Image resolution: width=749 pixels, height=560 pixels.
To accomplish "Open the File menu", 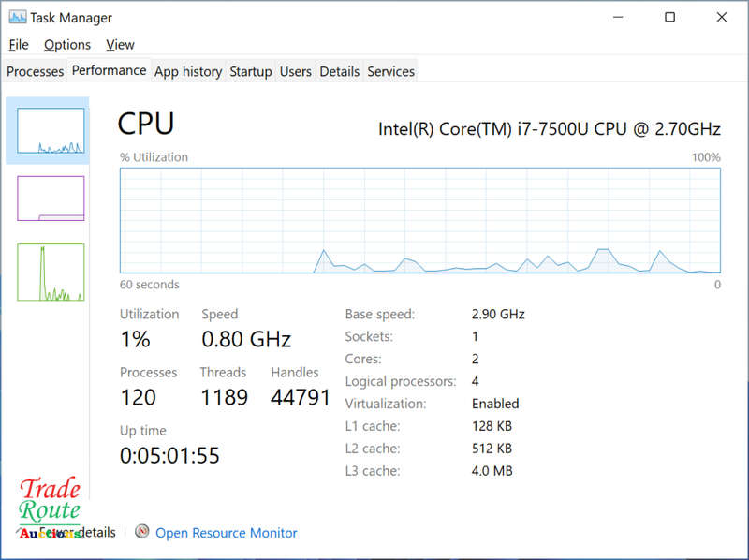I will (x=19, y=44).
